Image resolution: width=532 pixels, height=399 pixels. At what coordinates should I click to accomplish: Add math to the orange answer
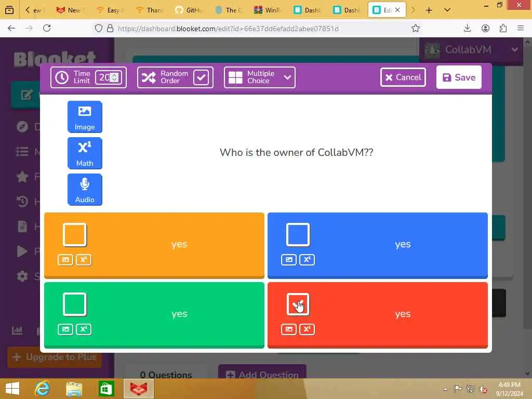pos(84,260)
